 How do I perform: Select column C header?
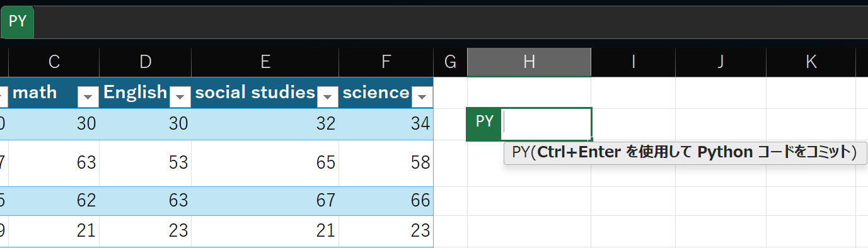tap(54, 62)
